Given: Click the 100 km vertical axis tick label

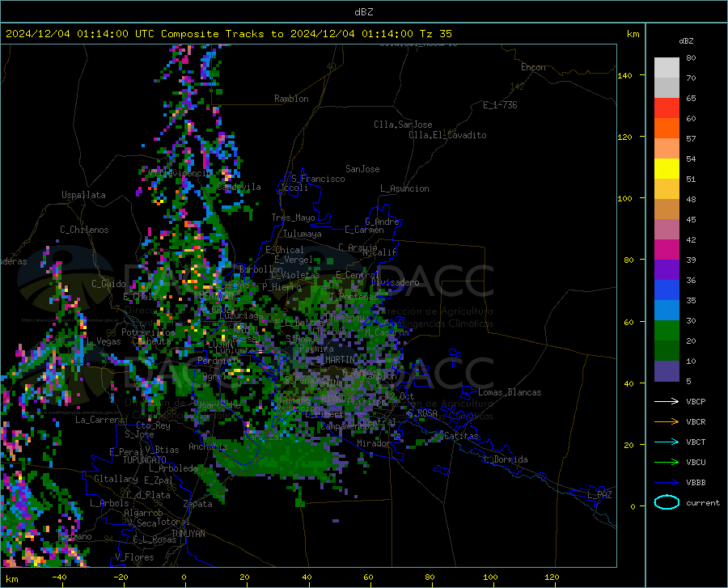Looking at the screenshot, I should tap(625, 199).
